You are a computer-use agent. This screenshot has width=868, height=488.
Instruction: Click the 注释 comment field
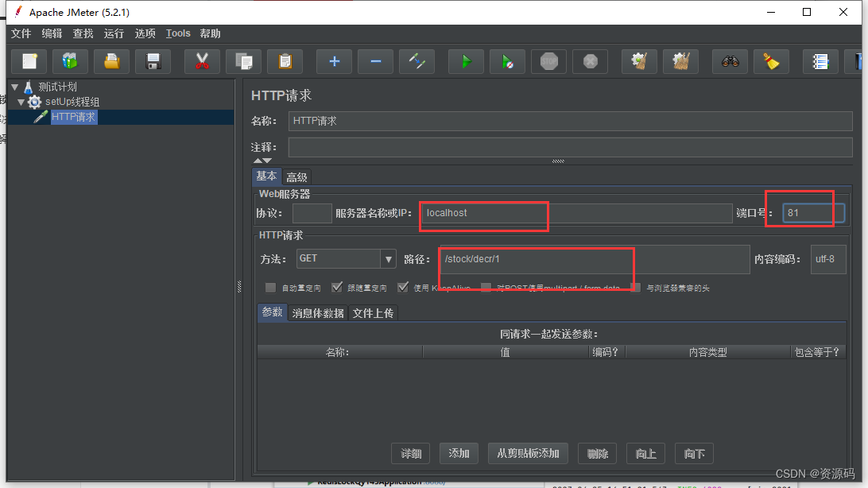pyautogui.click(x=570, y=147)
